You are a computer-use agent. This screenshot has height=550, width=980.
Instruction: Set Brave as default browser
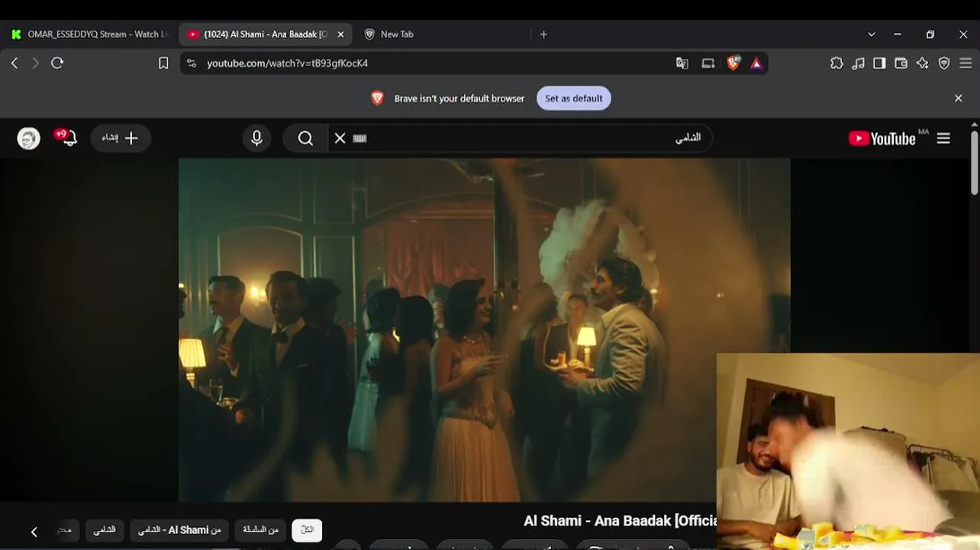pyautogui.click(x=574, y=99)
